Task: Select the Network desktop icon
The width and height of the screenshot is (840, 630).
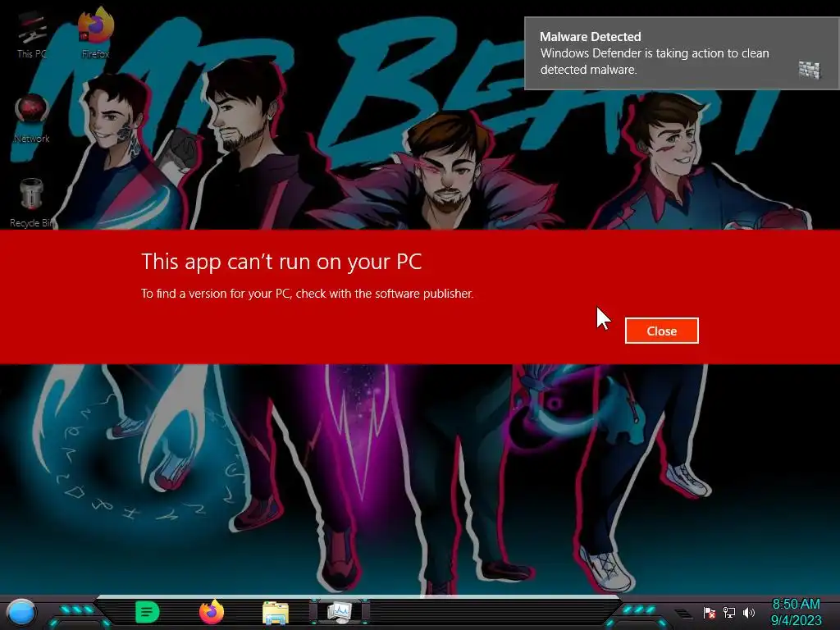Action: (32, 119)
